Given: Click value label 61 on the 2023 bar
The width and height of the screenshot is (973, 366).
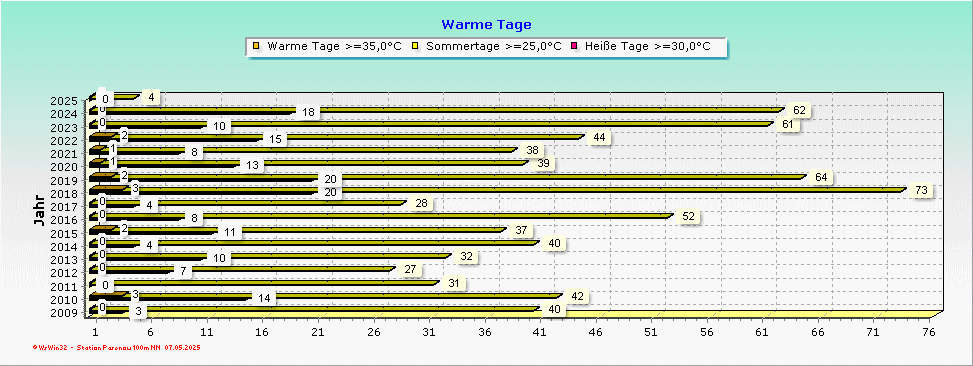Looking at the screenshot, I should point(788,124).
